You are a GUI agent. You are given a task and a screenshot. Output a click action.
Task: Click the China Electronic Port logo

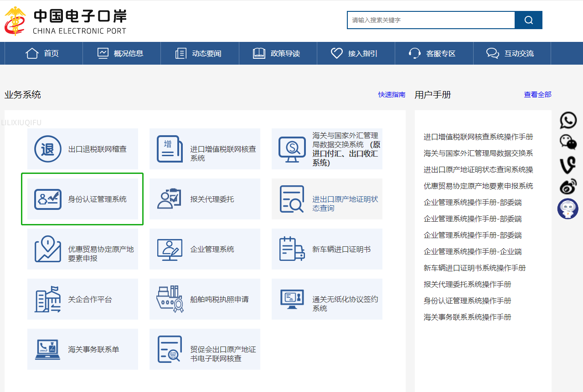(66, 21)
